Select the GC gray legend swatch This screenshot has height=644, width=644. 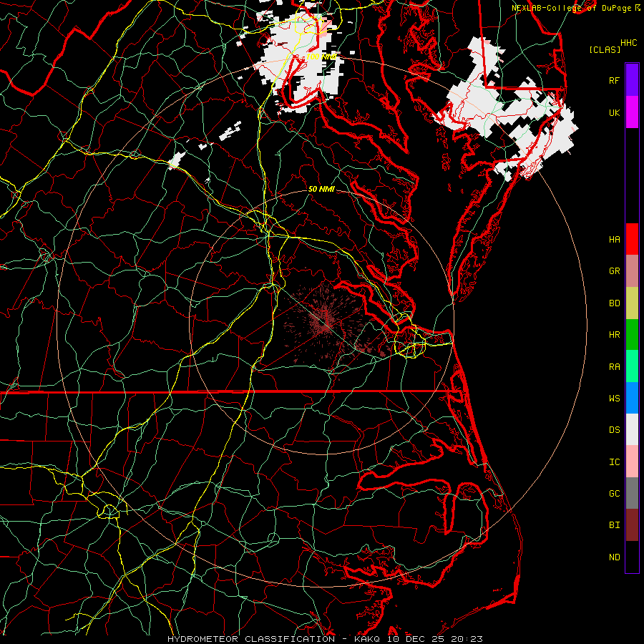(632, 493)
